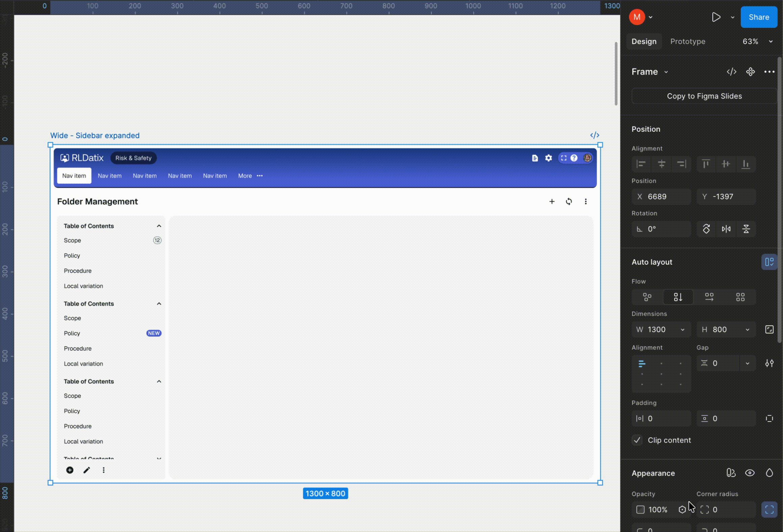Toggle the Clip content checkbox
This screenshot has height=532, width=783.
click(x=637, y=440)
